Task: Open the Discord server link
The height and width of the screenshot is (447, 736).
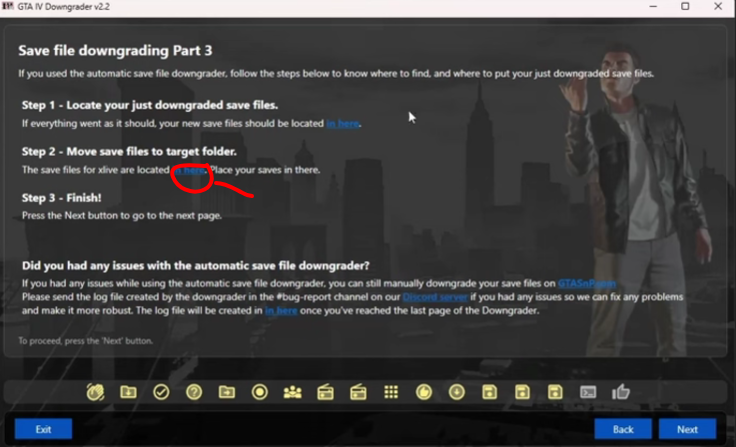Action: click(x=435, y=297)
